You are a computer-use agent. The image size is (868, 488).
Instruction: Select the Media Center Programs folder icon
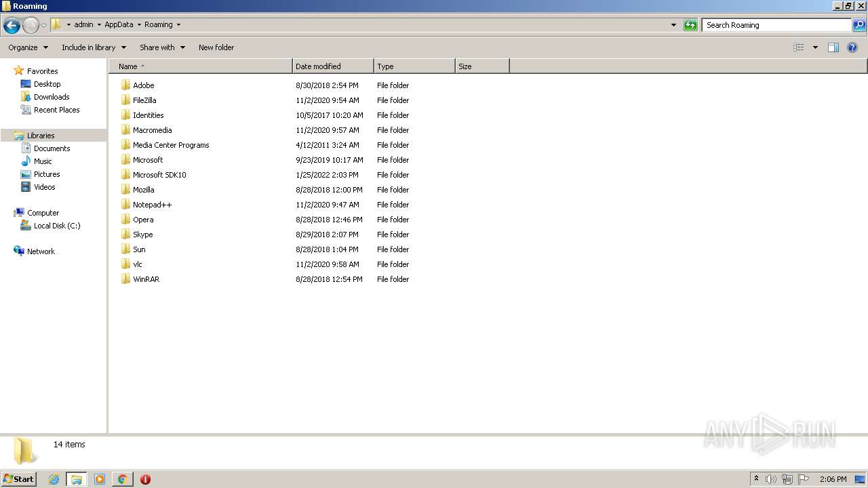(x=125, y=145)
